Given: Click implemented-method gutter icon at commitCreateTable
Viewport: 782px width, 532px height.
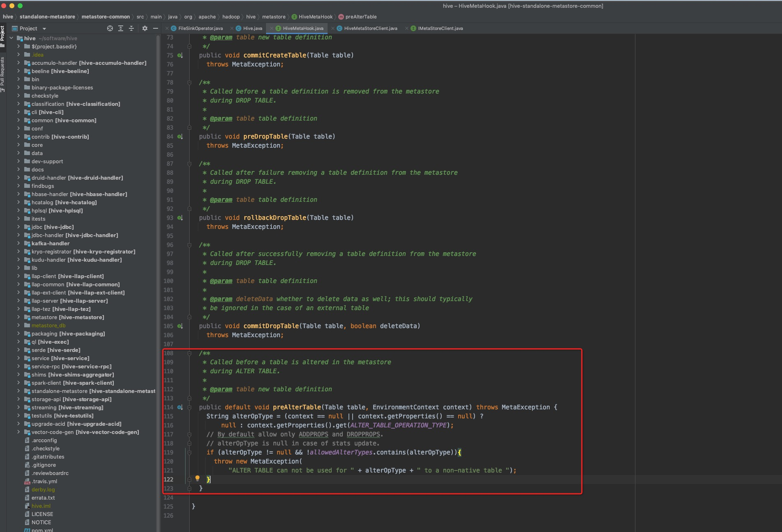Looking at the screenshot, I should tap(180, 55).
